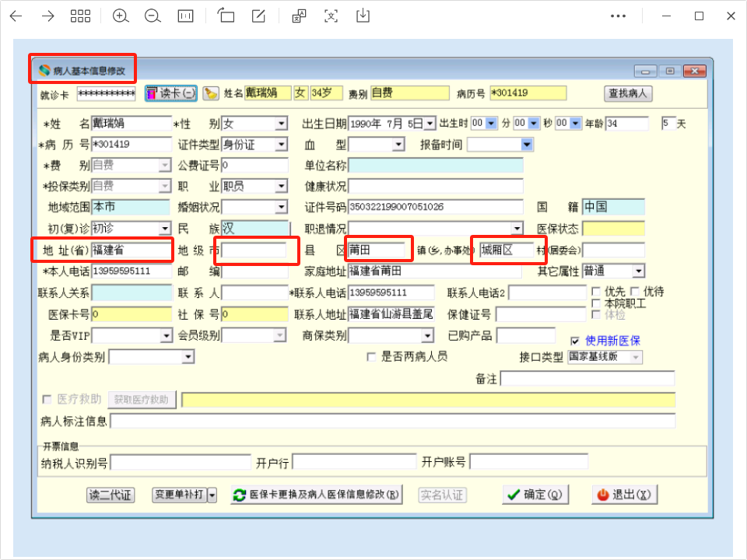Open the 婚姻状况 dropdown
This screenshot has height=560, width=747.
point(282,207)
